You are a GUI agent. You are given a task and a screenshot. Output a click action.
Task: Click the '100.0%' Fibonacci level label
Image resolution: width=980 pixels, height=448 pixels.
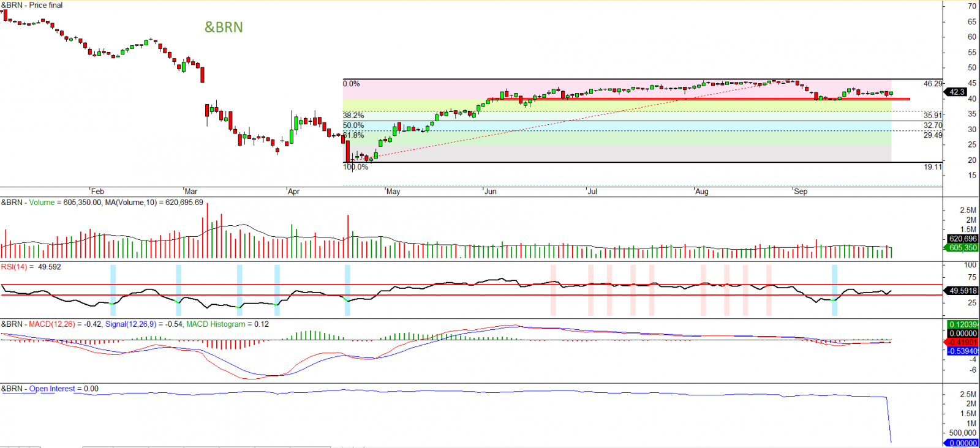pos(356,166)
